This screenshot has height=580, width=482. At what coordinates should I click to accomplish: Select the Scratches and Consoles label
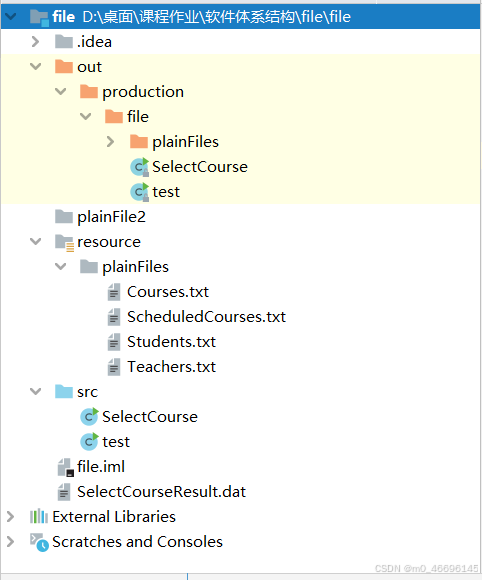[137, 542]
